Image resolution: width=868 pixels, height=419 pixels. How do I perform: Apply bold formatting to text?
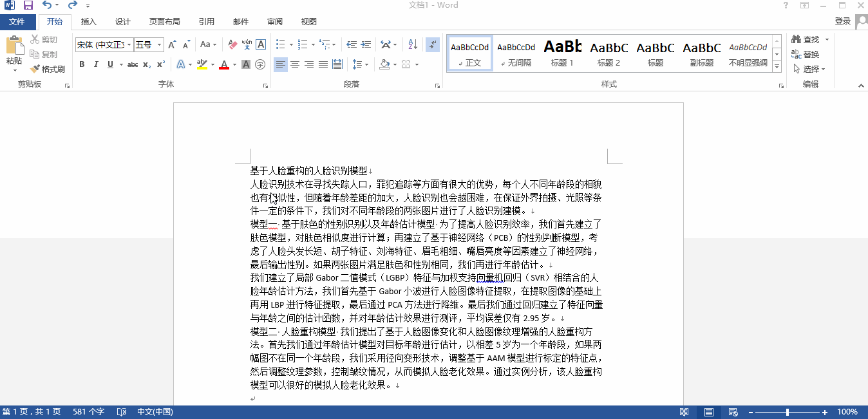tap(82, 64)
